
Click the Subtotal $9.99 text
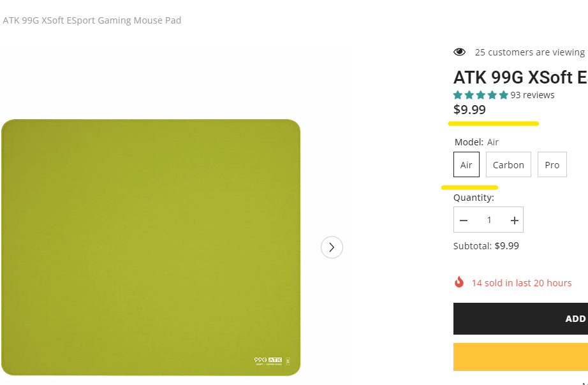point(486,246)
